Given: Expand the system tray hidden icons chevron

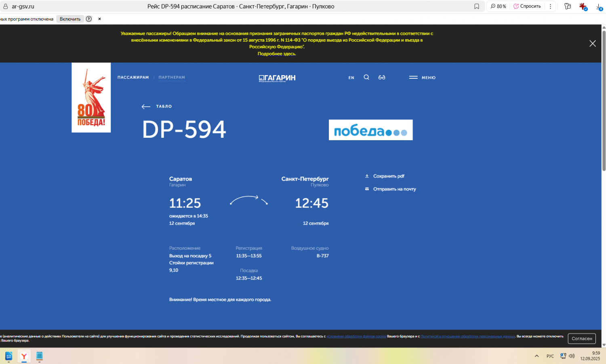Looking at the screenshot, I should pos(537,356).
